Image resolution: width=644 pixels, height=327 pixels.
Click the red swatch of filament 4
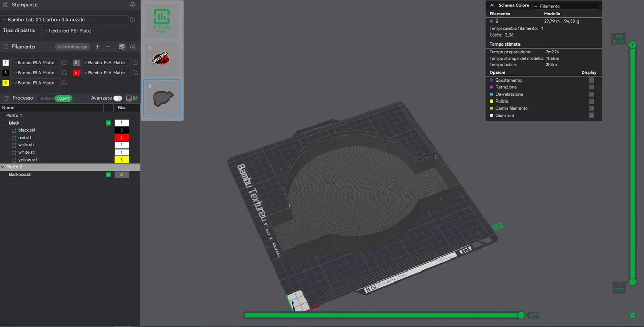pos(76,73)
